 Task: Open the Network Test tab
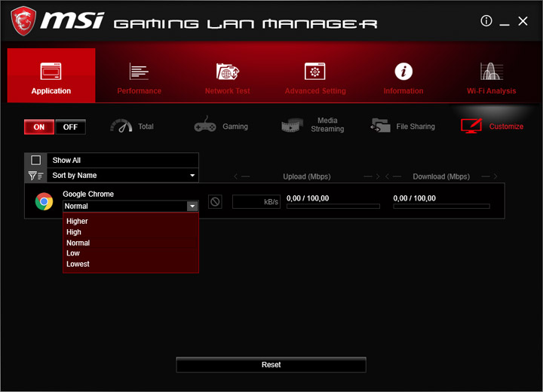pyautogui.click(x=227, y=75)
